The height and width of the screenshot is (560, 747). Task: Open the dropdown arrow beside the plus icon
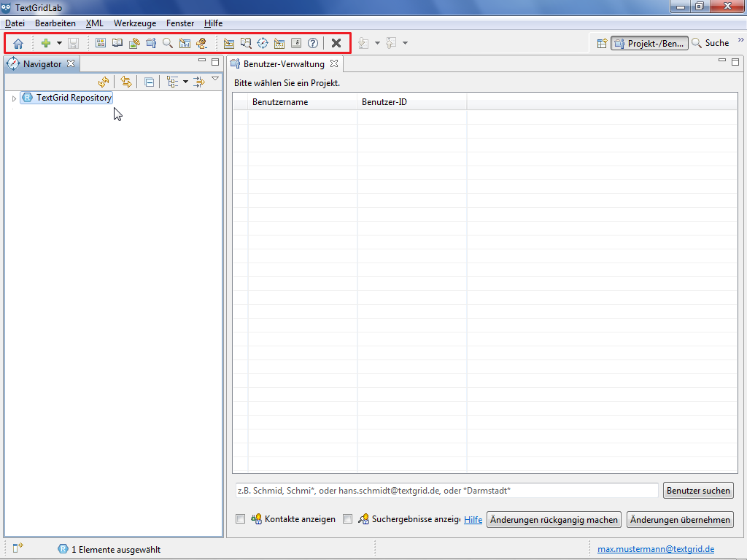pyautogui.click(x=60, y=44)
